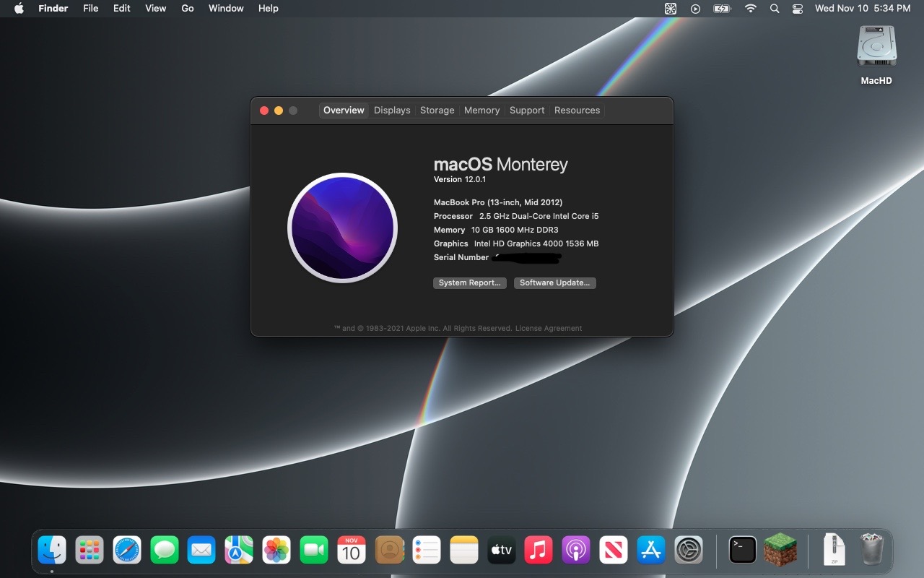Select the Overview tab
The image size is (924, 578).
pos(344,111)
